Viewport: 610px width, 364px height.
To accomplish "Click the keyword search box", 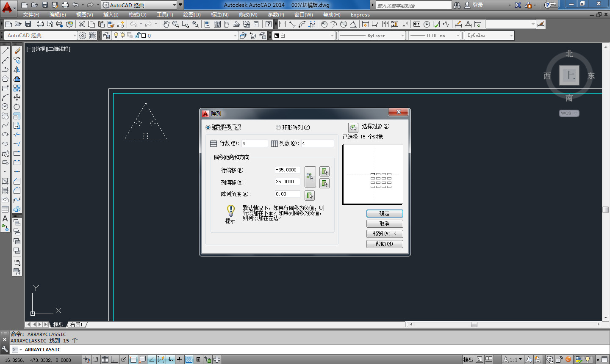I will click(413, 6).
